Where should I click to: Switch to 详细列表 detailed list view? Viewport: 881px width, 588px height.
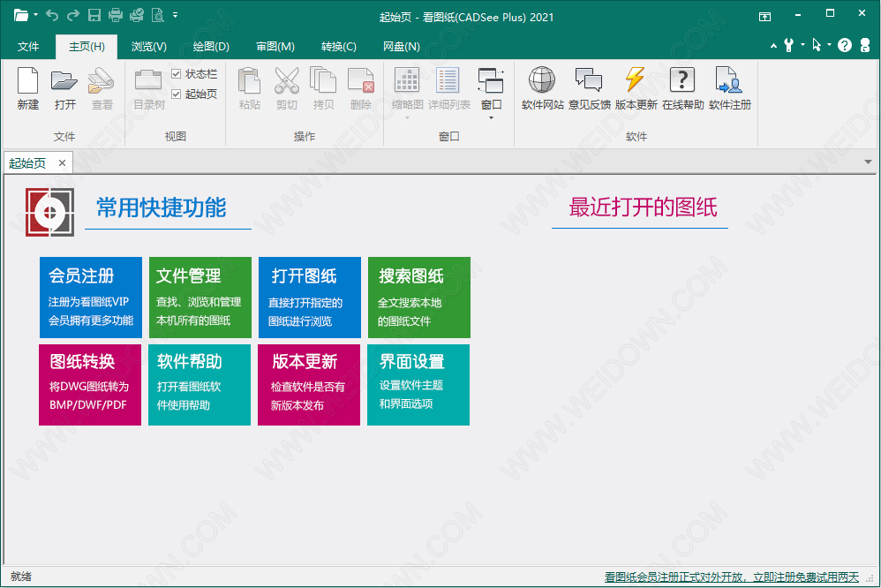pos(449,89)
